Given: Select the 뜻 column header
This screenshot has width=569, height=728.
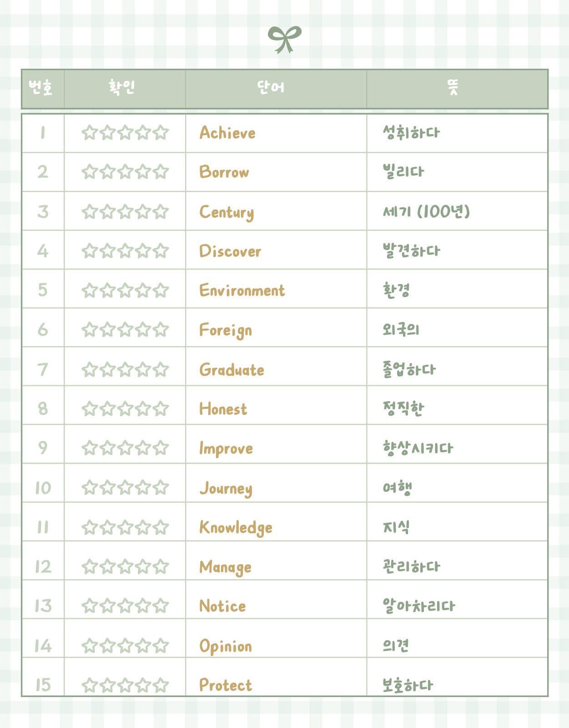Looking at the screenshot, I should (453, 87).
